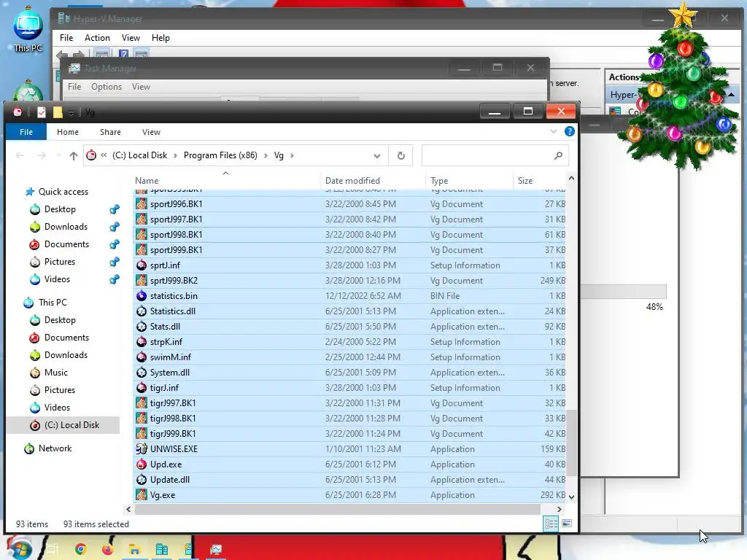Click the vertical scrollbar thumb in file list
Viewport: 747px width, 560px height.
(572, 443)
